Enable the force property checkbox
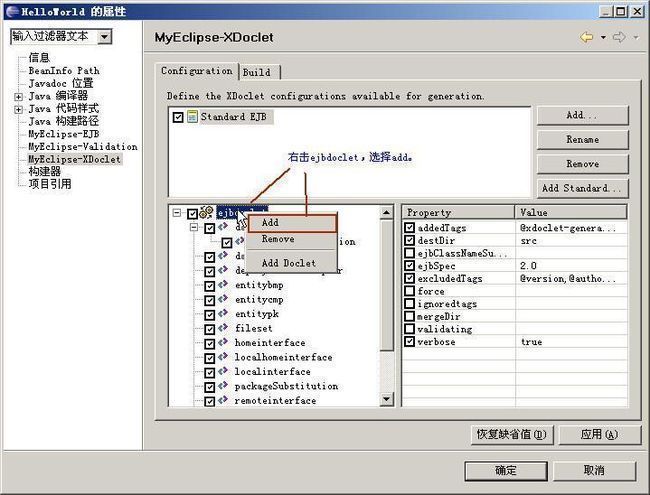Image resolution: width=650 pixels, height=495 pixels. (x=410, y=291)
